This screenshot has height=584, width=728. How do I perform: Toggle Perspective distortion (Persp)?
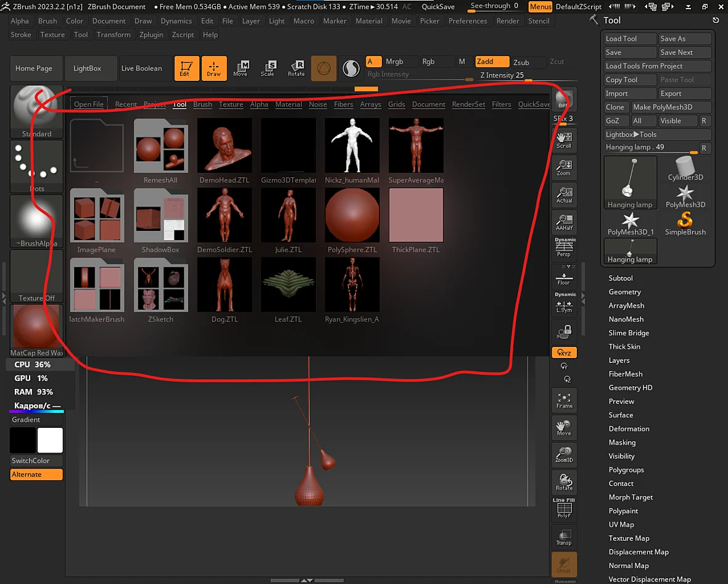click(564, 248)
